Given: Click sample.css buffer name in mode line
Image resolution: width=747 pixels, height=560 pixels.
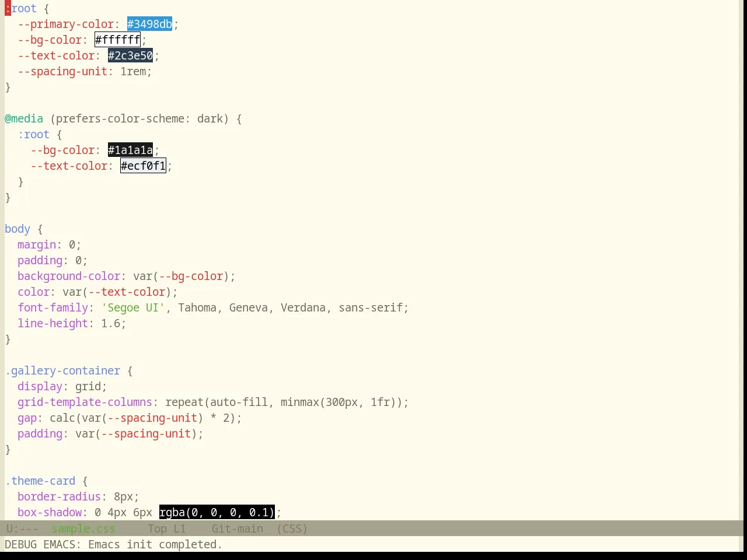Looking at the screenshot, I should [x=83, y=528].
